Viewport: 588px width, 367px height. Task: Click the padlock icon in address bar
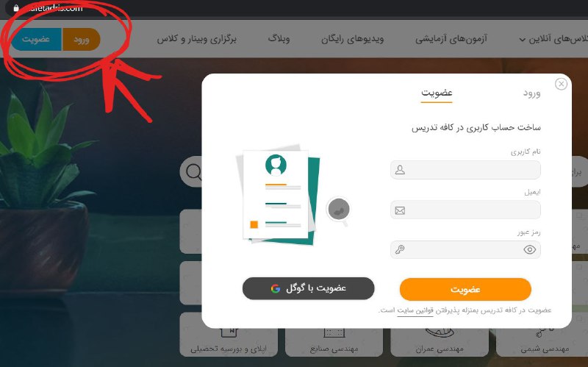tap(15, 8)
